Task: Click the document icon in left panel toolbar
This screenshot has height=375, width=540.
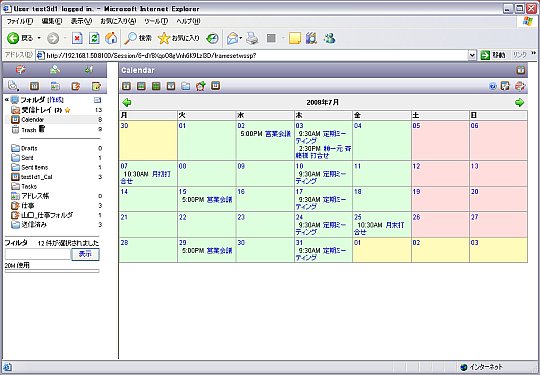Action: [13, 85]
